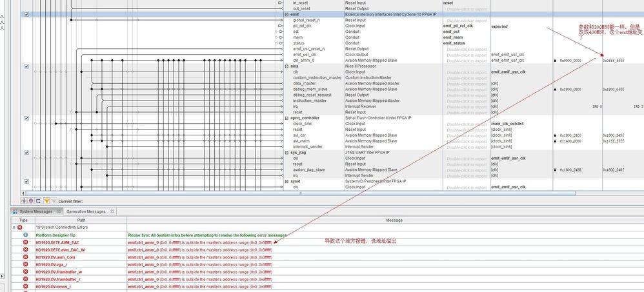Select the emif component name
This screenshot has height=292, width=644.
pyautogui.click(x=294, y=14)
